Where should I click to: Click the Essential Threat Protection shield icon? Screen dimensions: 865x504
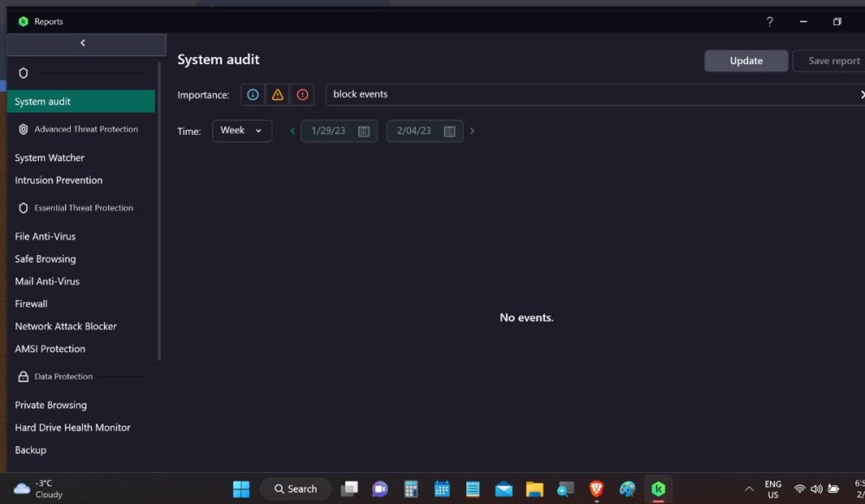[23, 207]
